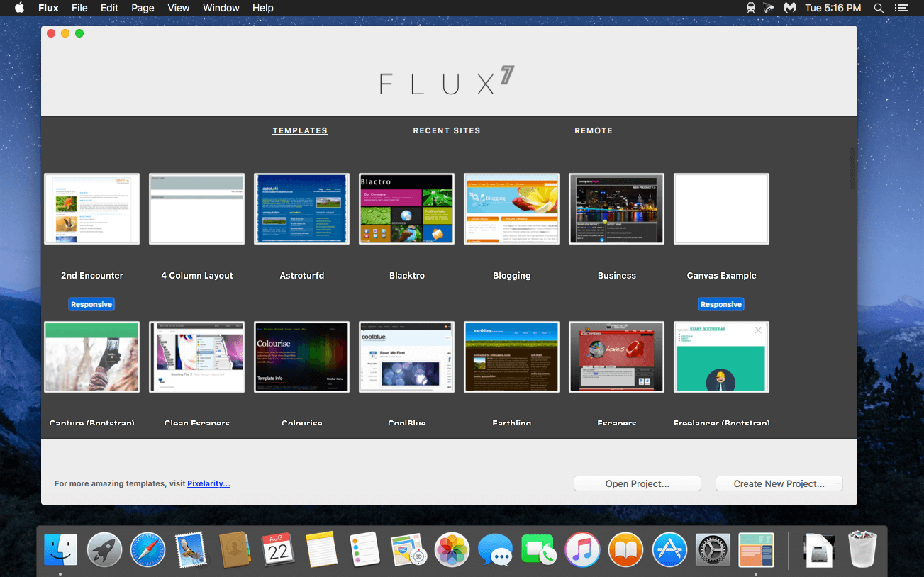Click the "4 Column Layout" template name
The height and width of the screenshot is (577, 924).
197,276
